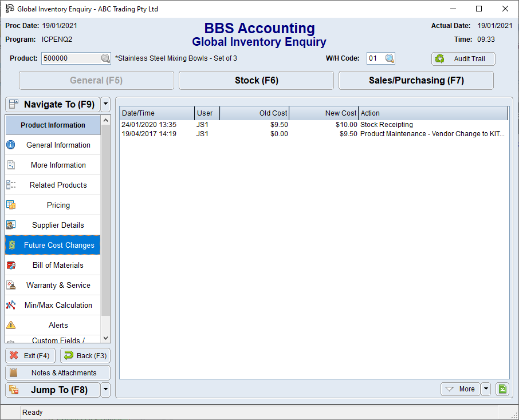This screenshot has width=519, height=420.
Task: Export the grid using the Excel icon
Action: coord(502,389)
